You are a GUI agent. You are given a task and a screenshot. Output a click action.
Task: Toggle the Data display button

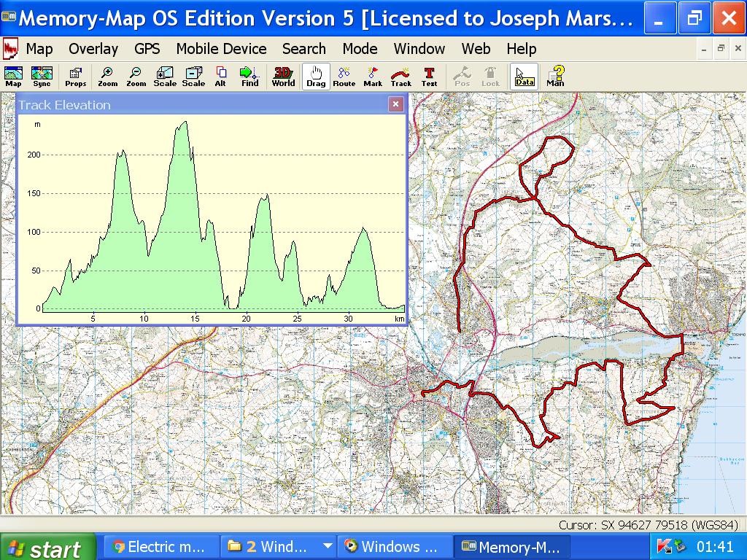(x=524, y=77)
